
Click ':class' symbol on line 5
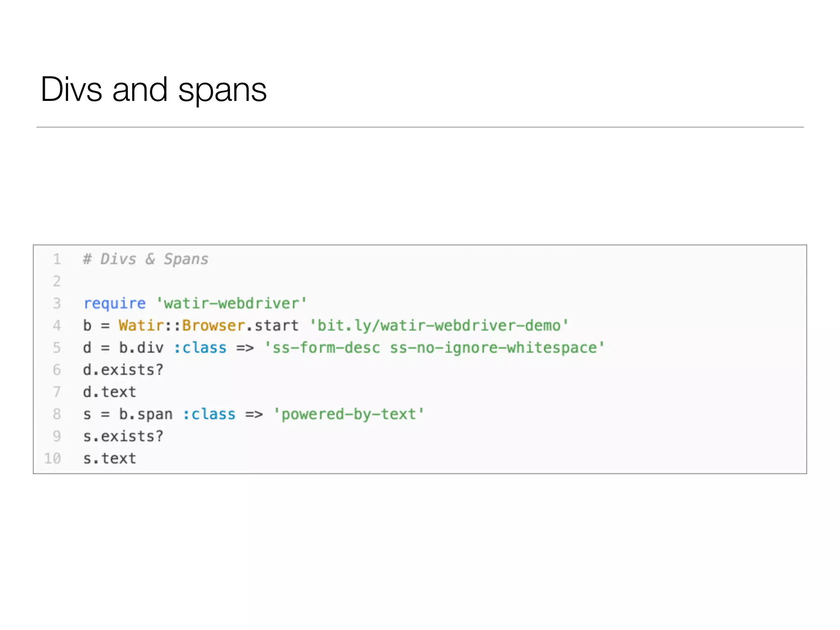click(200, 348)
